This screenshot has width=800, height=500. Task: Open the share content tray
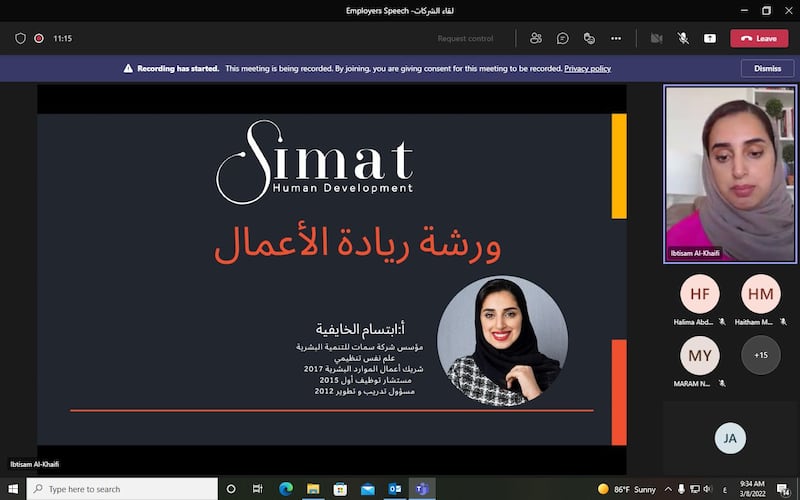pyautogui.click(x=710, y=38)
